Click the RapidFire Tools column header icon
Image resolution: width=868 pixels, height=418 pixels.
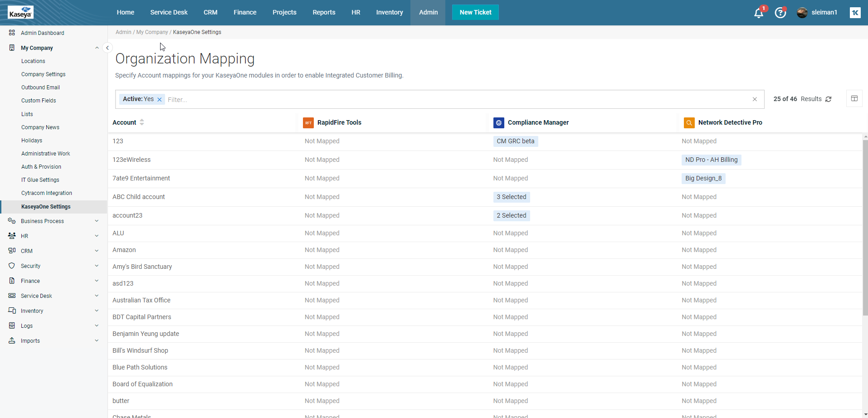pyautogui.click(x=308, y=122)
